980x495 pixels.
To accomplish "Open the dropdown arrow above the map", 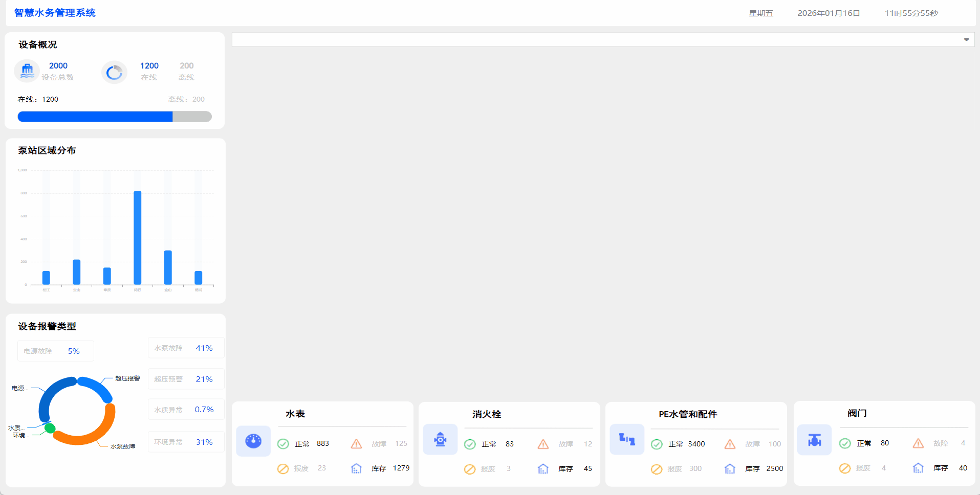I will [966, 39].
